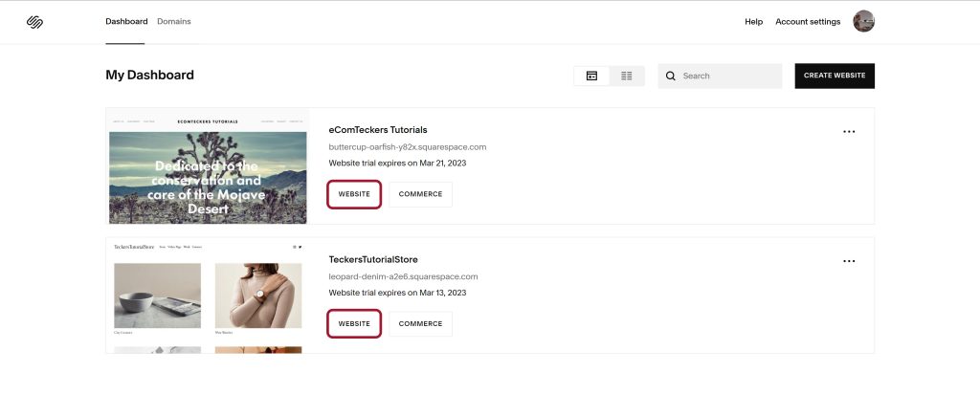Viewport: 980px width, 416px height.
Task: Open the Help link
Action: pos(754,22)
